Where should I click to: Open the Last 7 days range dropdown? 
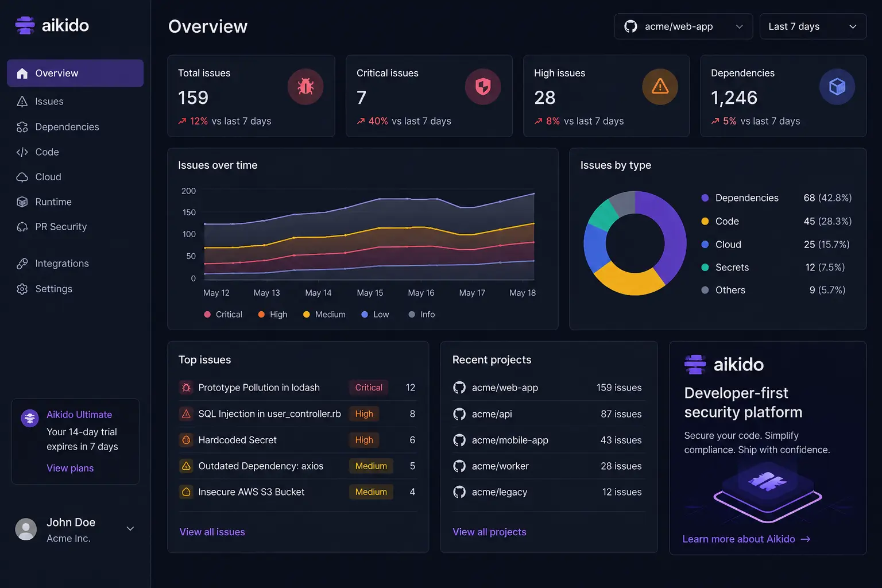(813, 26)
